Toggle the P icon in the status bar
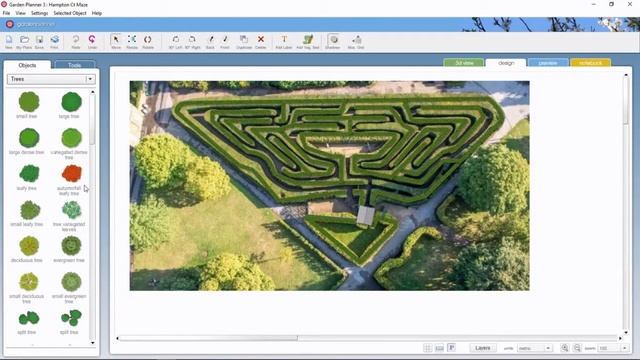Screen dimensions: 640x360 tap(452, 348)
